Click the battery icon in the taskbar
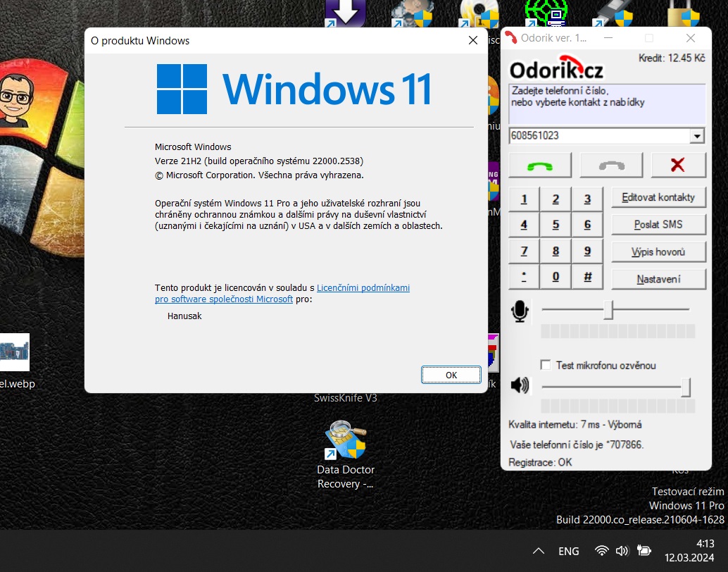 click(x=644, y=551)
